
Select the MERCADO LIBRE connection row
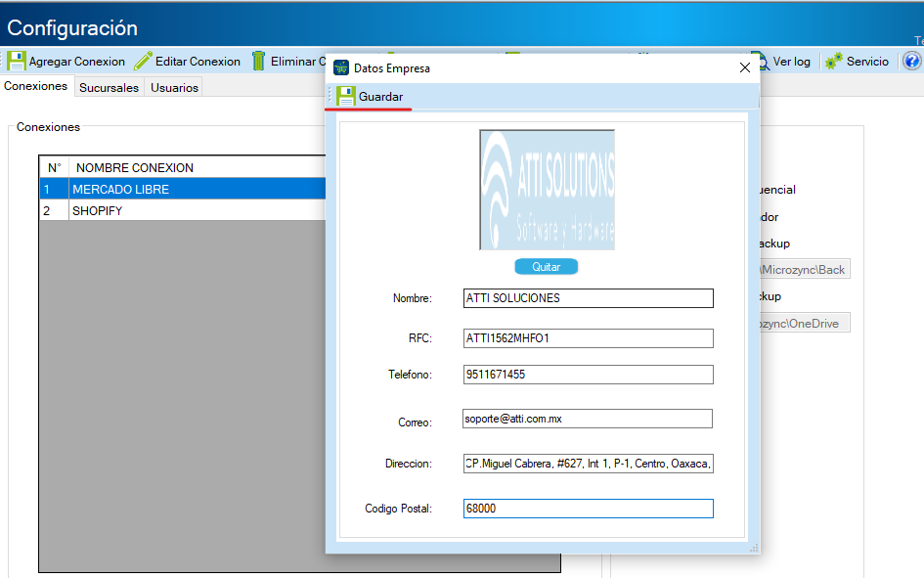[x=183, y=189]
